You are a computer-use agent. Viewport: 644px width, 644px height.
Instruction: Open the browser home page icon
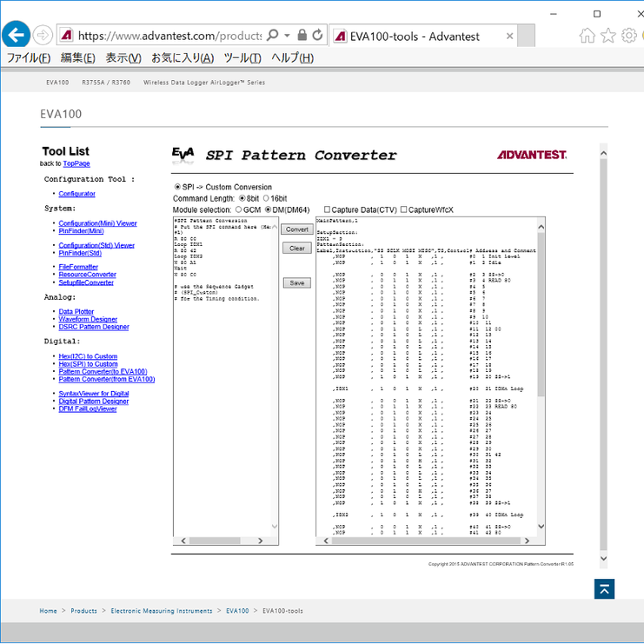[x=588, y=36]
